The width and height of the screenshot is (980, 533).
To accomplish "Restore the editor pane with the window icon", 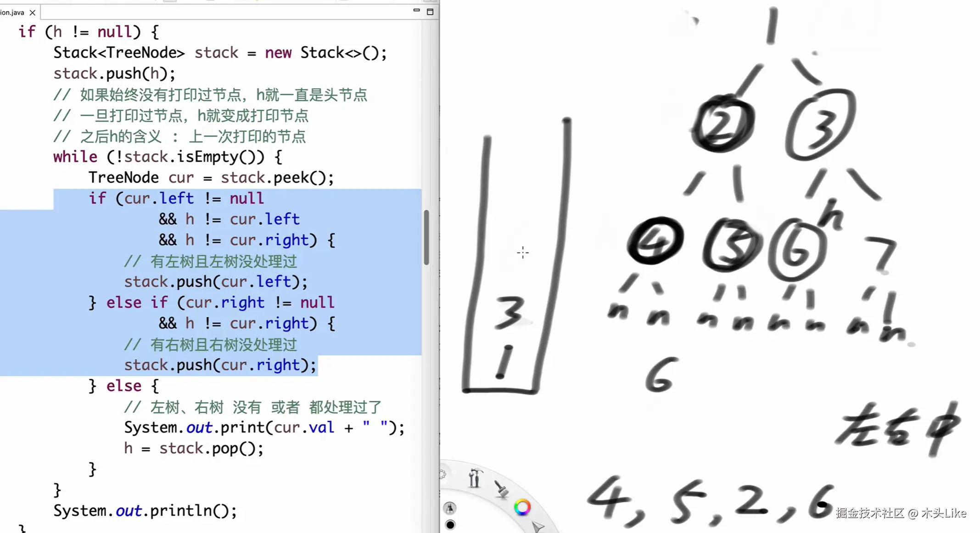I will pos(430,11).
